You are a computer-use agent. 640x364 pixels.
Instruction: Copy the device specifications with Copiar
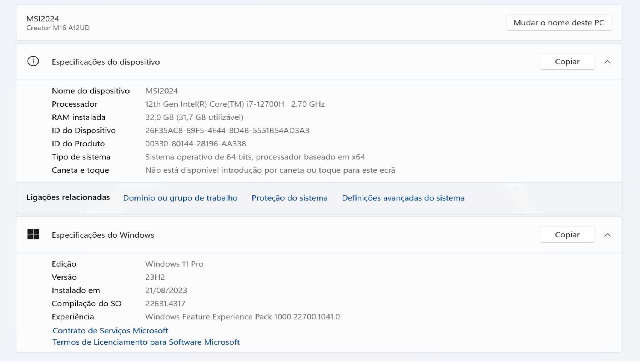tap(567, 61)
